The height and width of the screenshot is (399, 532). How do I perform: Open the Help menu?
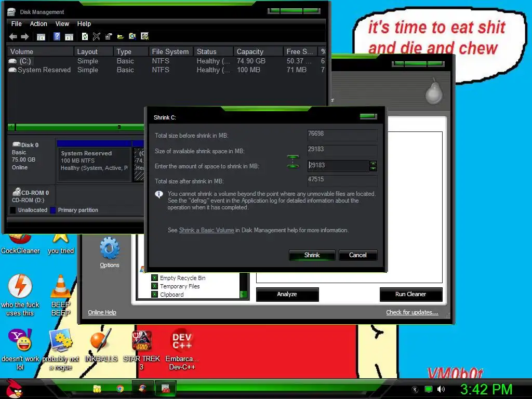click(84, 24)
